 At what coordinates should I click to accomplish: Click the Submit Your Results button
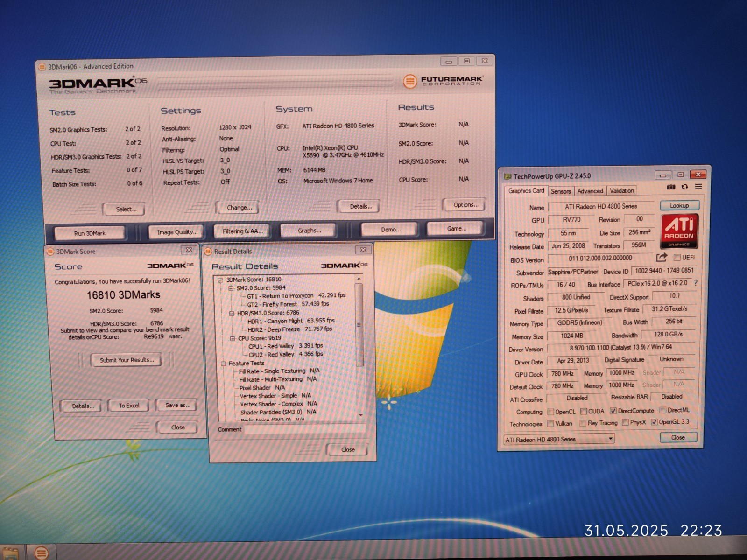coord(127,360)
